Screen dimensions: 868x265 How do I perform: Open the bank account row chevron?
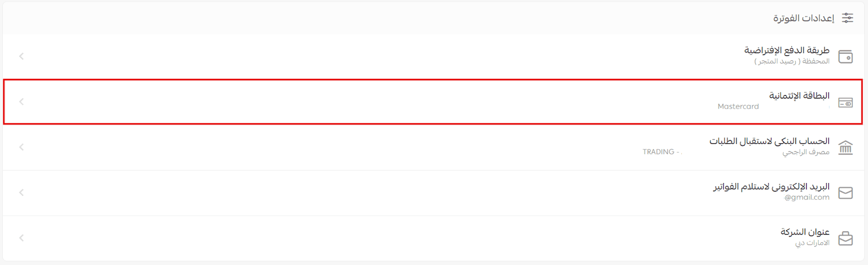(22, 147)
